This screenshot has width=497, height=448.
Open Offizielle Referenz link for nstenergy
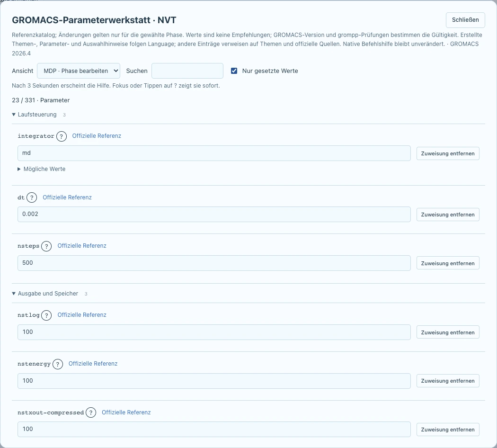click(93, 364)
